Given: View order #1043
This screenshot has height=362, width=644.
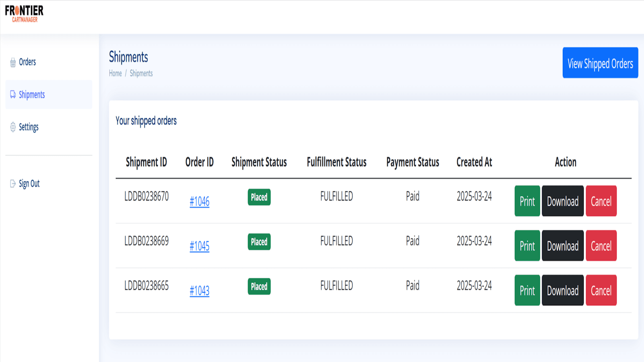Looking at the screenshot, I should [200, 291].
